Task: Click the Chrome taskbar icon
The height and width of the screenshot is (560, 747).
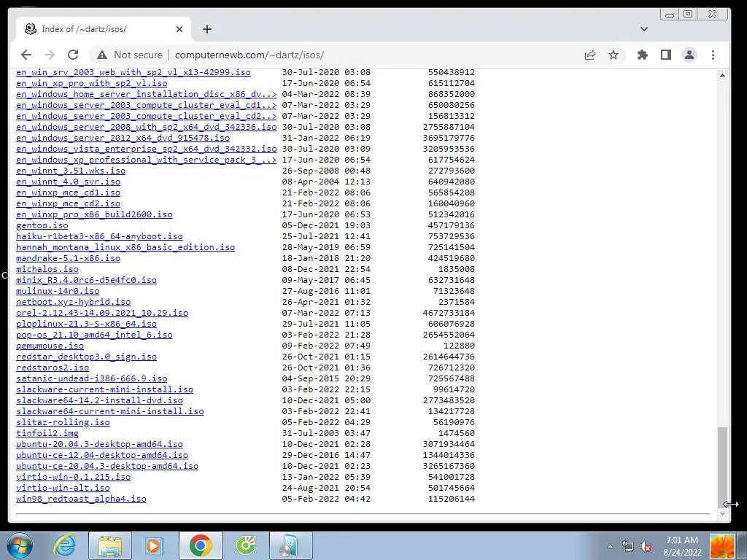Action: pyautogui.click(x=201, y=545)
